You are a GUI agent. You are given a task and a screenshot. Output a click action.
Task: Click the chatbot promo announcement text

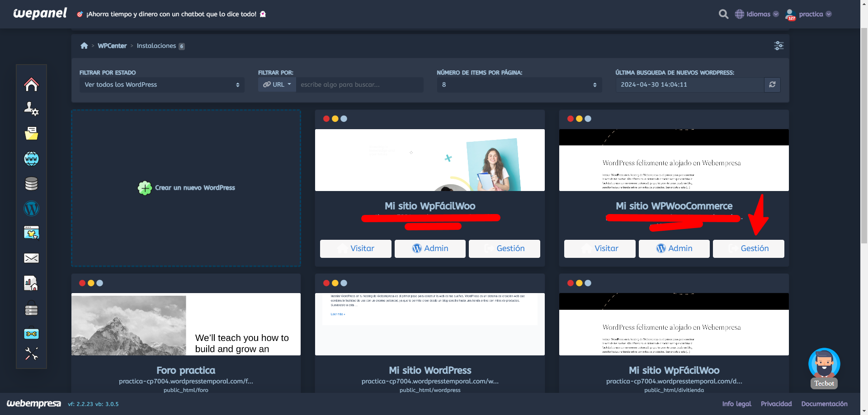tap(171, 14)
